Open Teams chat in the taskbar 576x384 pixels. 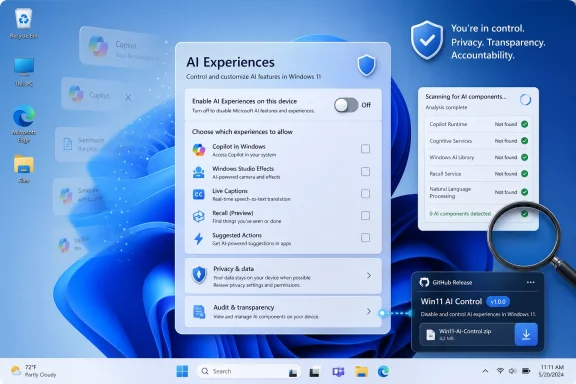(x=338, y=372)
